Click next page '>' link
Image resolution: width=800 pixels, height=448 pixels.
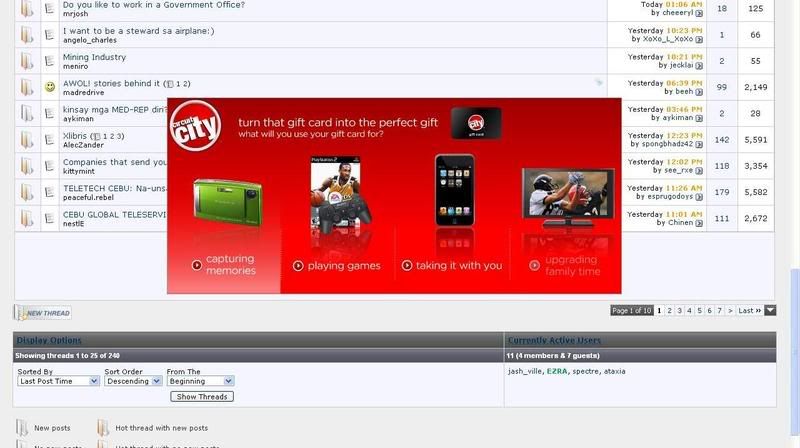(x=730, y=310)
